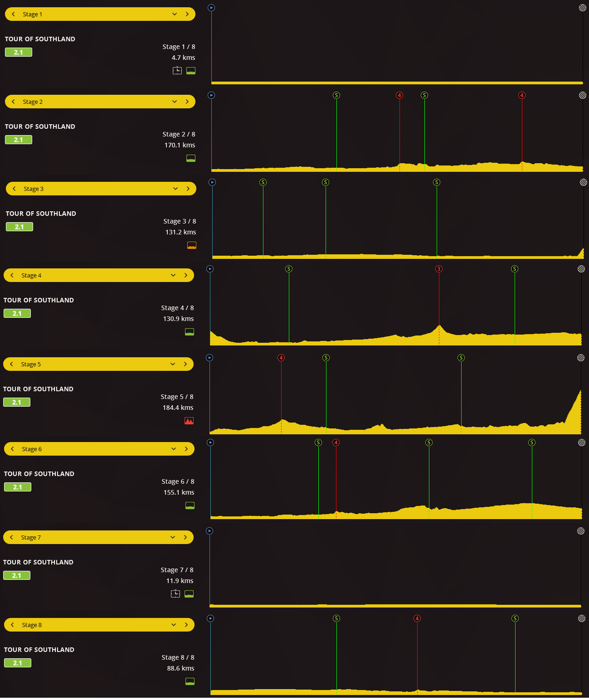The height and width of the screenshot is (700, 589).
Task: Click the first sprint marker on Stage 8 profile
Action: click(336, 618)
